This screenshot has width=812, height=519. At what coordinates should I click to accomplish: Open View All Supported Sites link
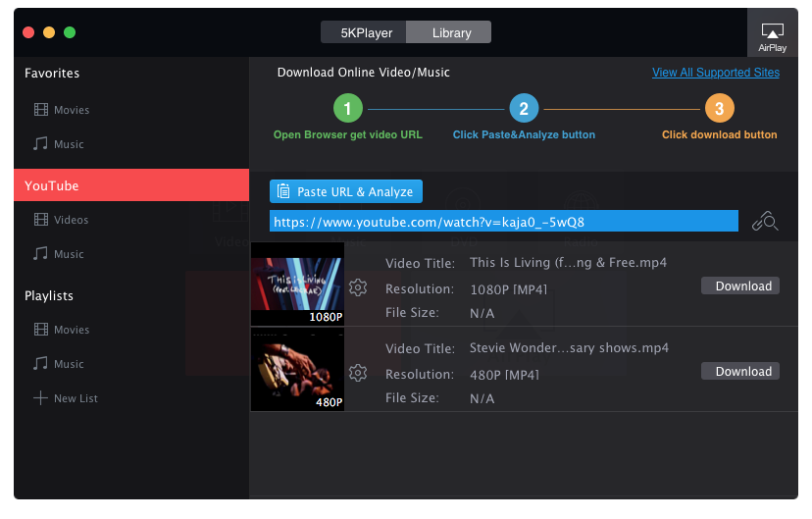click(716, 73)
